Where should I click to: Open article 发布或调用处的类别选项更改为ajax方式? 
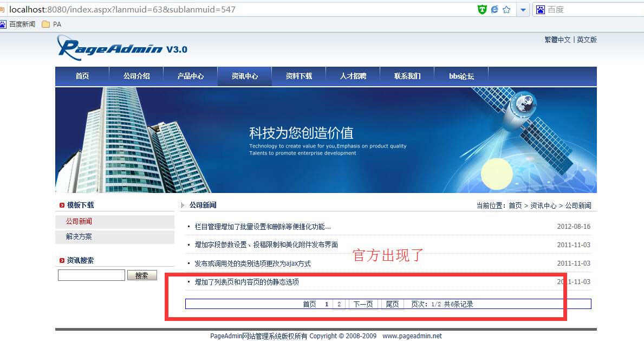coord(252,263)
